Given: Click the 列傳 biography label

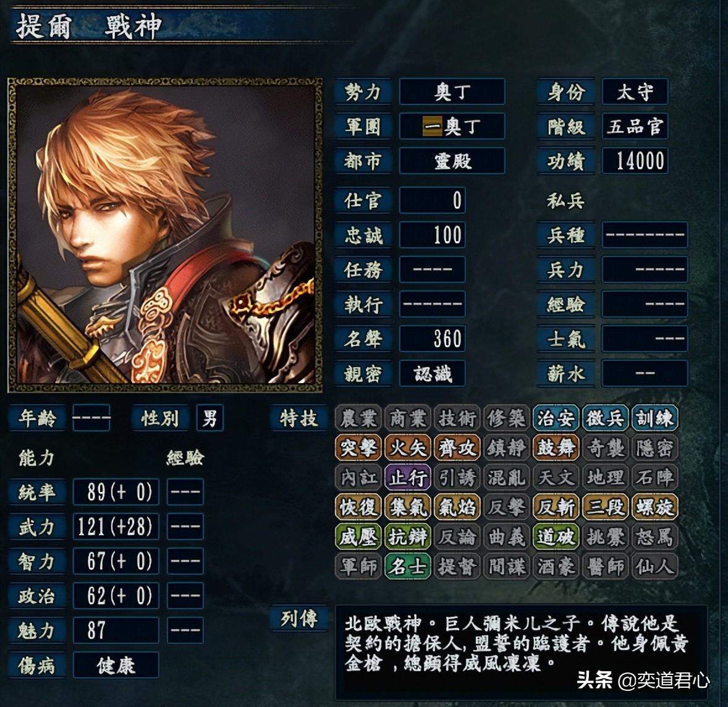Looking at the screenshot, I should coord(299,619).
